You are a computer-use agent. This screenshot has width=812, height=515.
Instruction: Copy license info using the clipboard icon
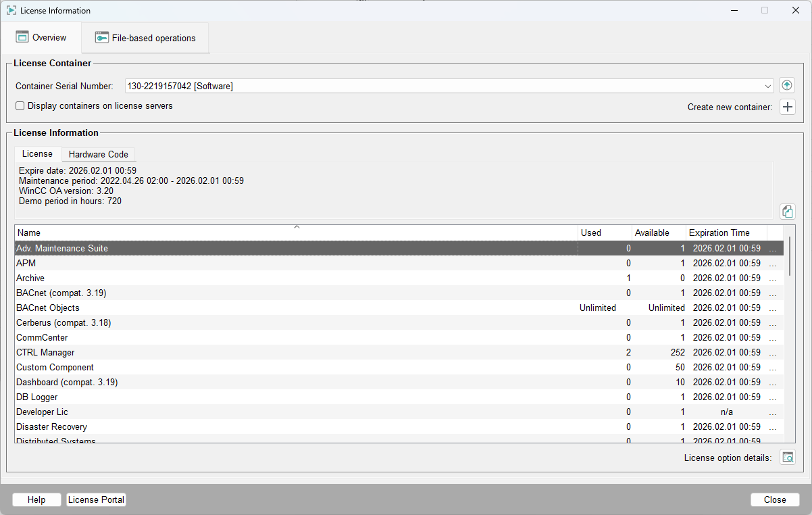tap(787, 212)
